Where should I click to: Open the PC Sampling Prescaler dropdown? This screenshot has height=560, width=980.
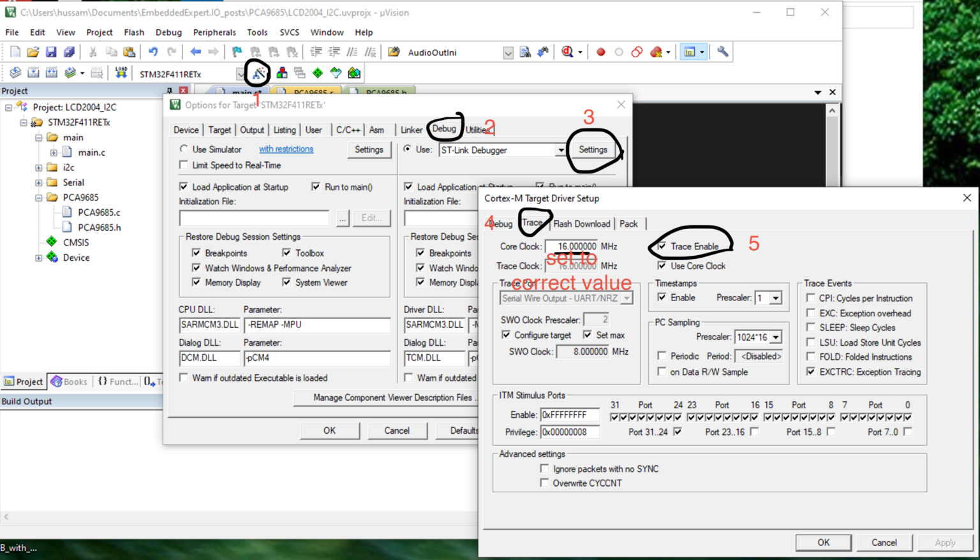(x=776, y=337)
